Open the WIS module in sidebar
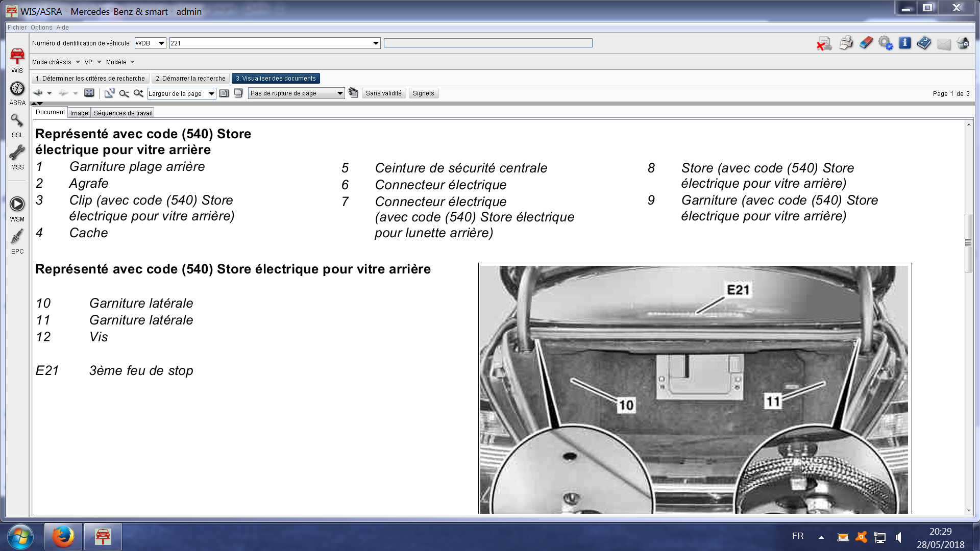This screenshot has height=551, width=980. tap(17, 60)
